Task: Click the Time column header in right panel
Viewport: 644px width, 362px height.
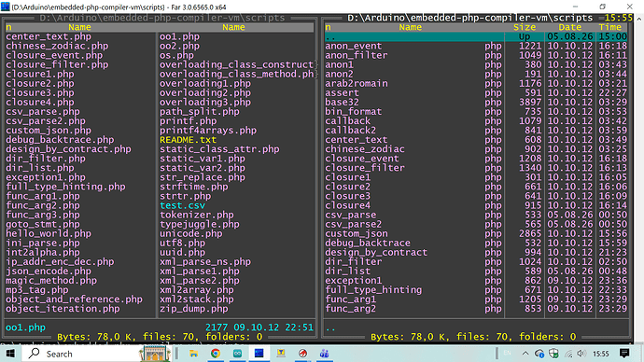Action: pos(609,27)
